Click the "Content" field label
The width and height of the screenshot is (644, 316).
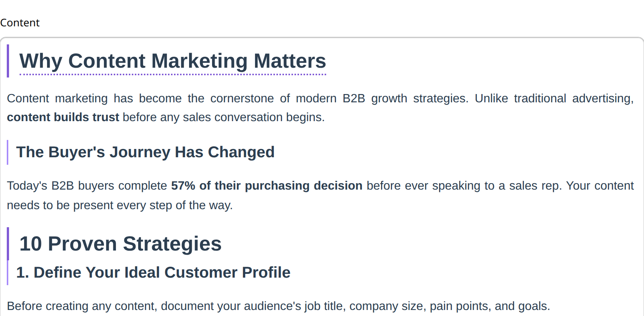[20, 23]
